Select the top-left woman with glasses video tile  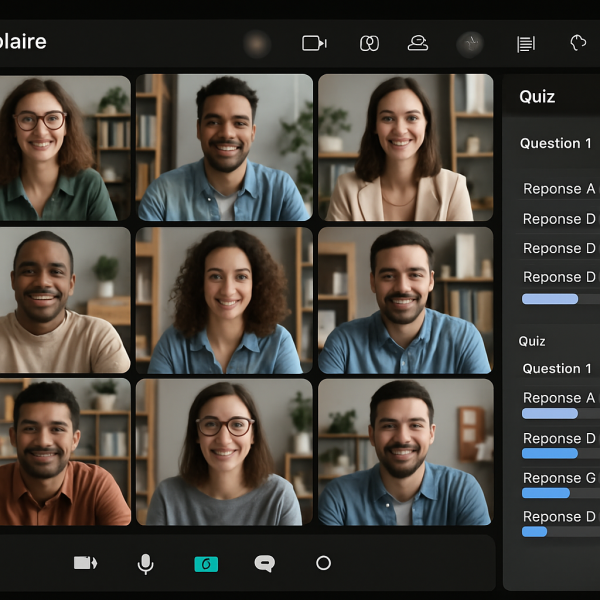pyautogui.click(x=60, y=148)
